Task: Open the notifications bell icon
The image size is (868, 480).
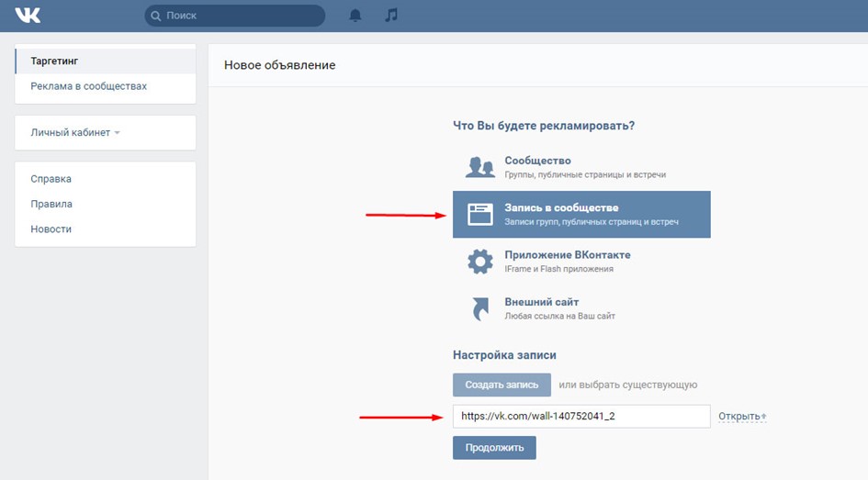Action: coord(355,16)
